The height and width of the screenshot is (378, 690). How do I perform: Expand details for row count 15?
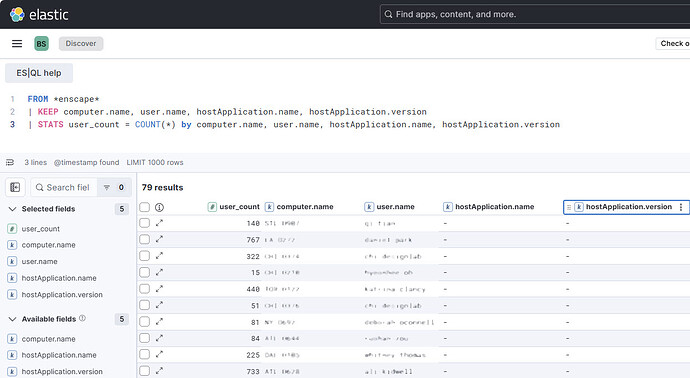click(159, 272)
